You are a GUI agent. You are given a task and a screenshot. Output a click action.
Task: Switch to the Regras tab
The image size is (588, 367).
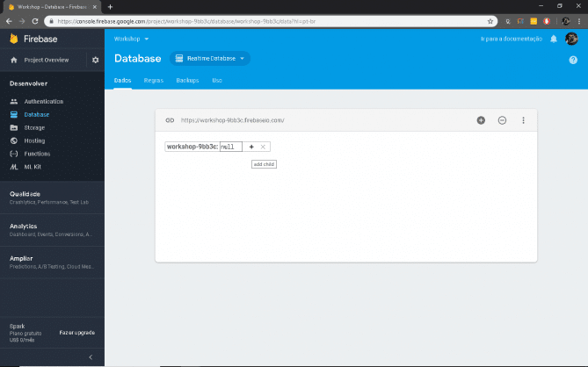pyautogui.click(x=154, y=80)
